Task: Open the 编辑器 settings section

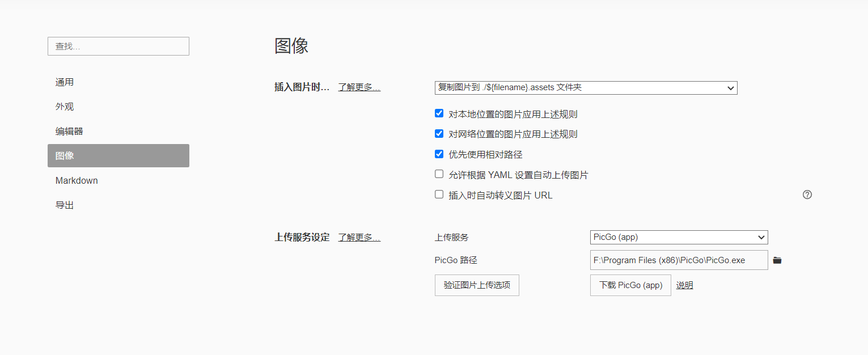Action: pyautogui.click(x=118, y=131)
